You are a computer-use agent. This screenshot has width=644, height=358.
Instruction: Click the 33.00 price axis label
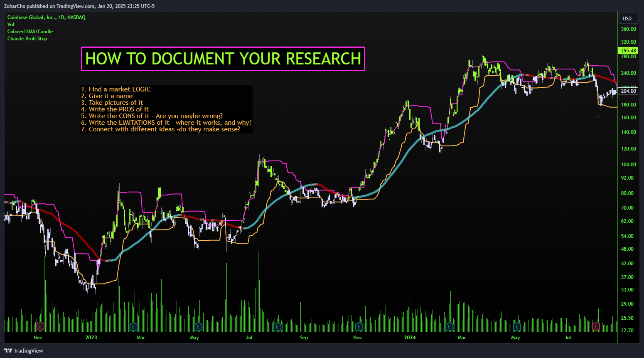pos(627,290)
